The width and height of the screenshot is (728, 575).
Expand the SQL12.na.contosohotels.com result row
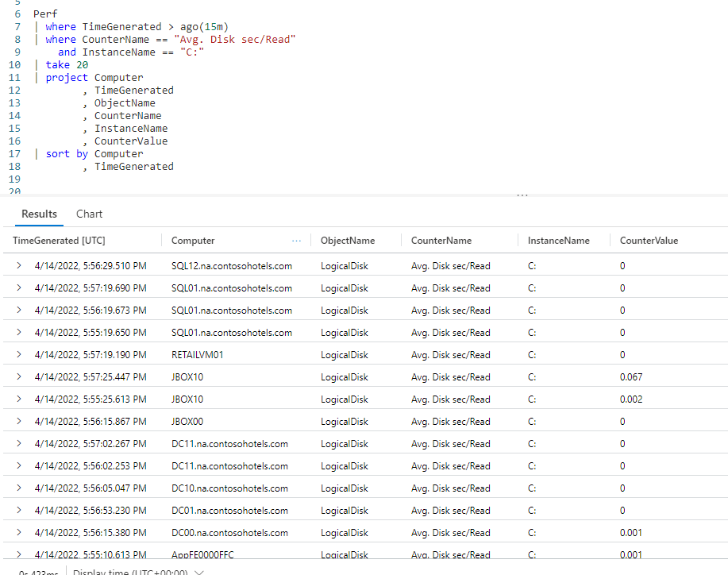[x=19, y=266]
